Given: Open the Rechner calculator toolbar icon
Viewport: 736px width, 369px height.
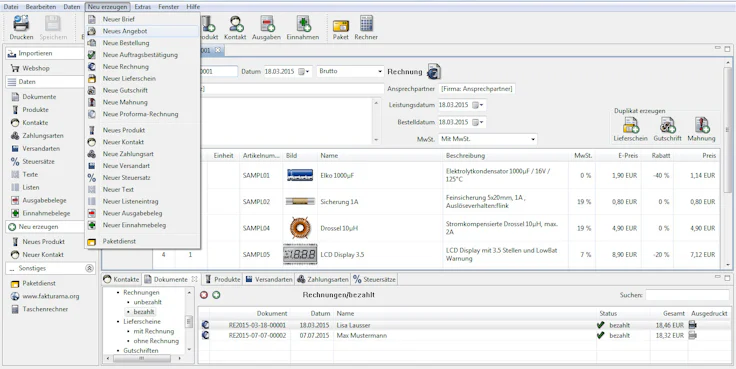Looking at the screenshot, I should point(366,23).
